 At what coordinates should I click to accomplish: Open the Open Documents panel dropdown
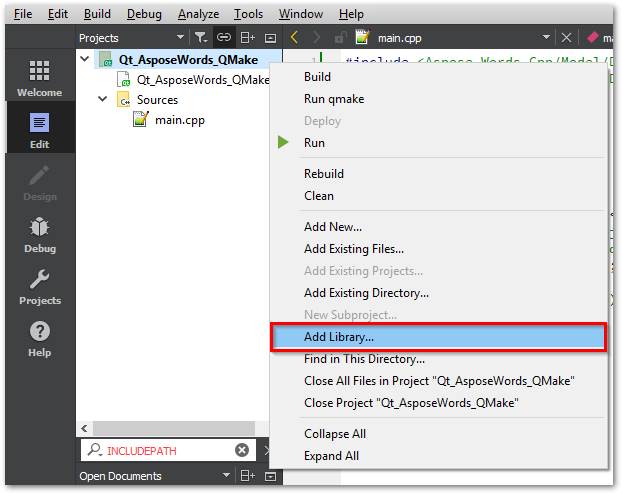pos(226,477)
